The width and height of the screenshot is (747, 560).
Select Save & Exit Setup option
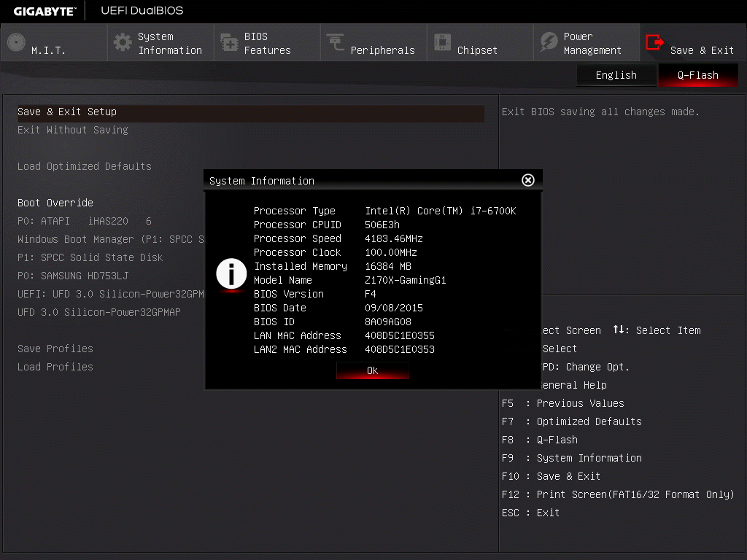click(x=251, y=112)
